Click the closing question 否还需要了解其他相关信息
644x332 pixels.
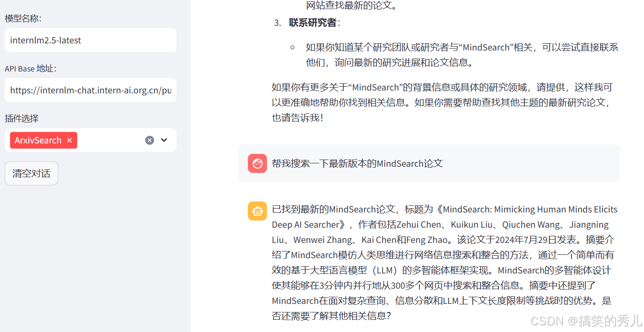[x=331, y=316]
